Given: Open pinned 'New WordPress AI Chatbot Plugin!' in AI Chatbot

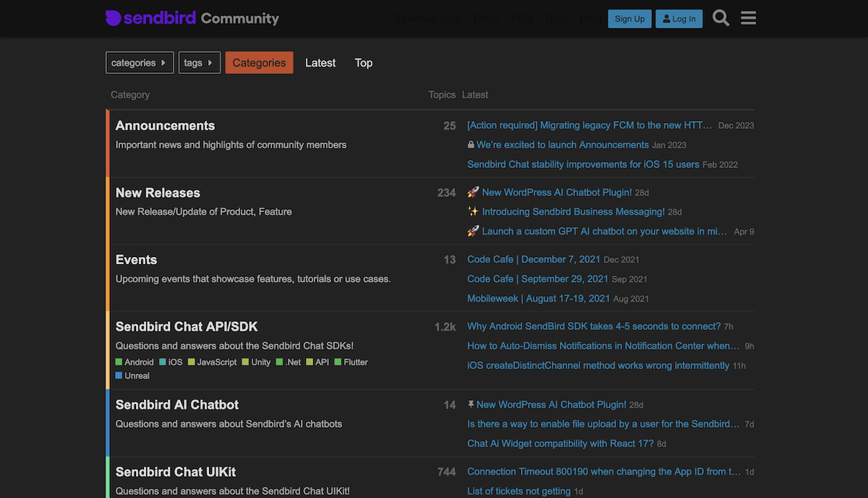Looking at the screenshot, I should 551,405.
